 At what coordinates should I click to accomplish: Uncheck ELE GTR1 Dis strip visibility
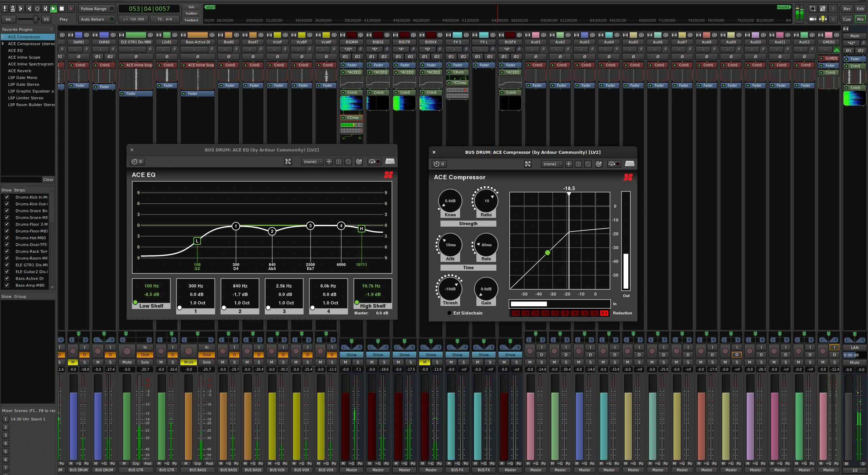coord(7,265)
